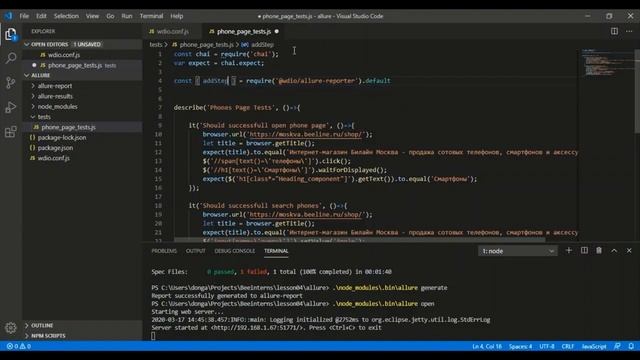
Task: Create a new terminal with plus icon
Action: 569,251
